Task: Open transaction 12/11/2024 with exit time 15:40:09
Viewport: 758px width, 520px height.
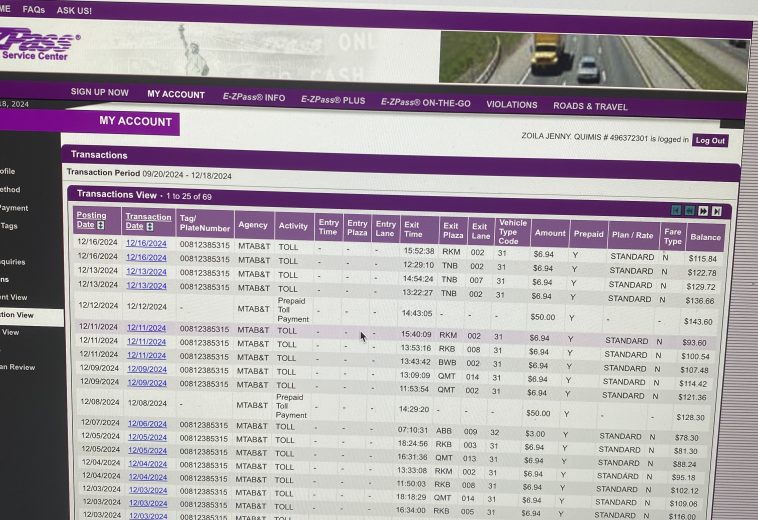Action: [x=146, y=328]
